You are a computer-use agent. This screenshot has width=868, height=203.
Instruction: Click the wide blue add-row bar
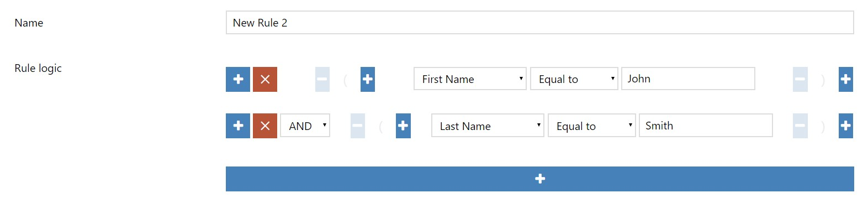[x=540, y=179]
